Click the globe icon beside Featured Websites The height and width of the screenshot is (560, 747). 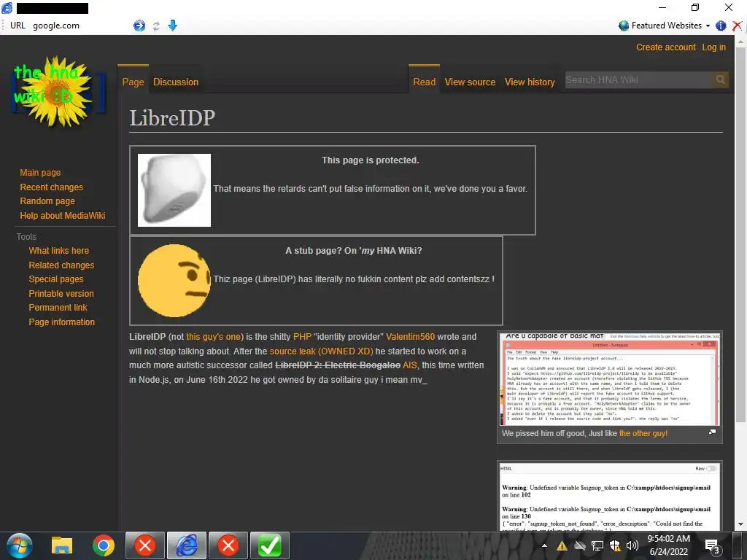coord(623,26)
